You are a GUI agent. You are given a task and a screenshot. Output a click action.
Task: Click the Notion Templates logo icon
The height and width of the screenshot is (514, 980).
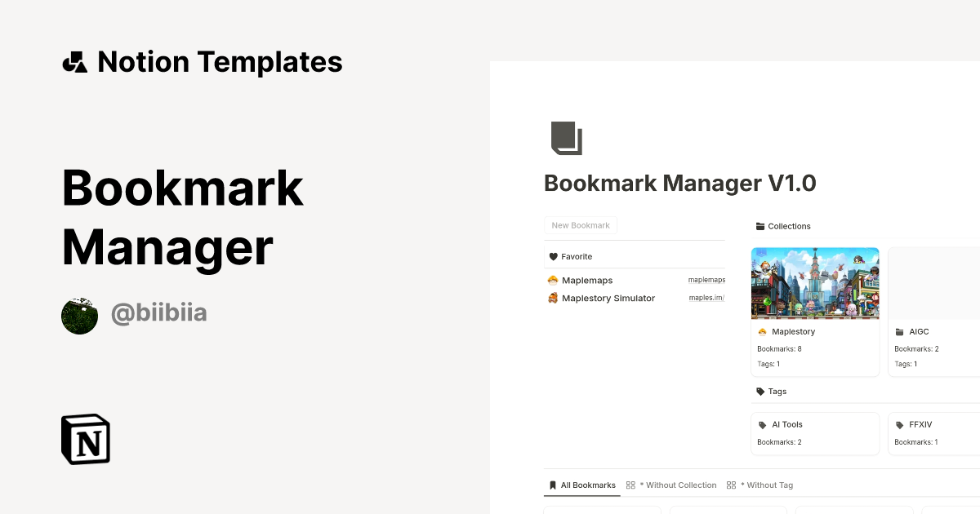click(x=74, y=61)
